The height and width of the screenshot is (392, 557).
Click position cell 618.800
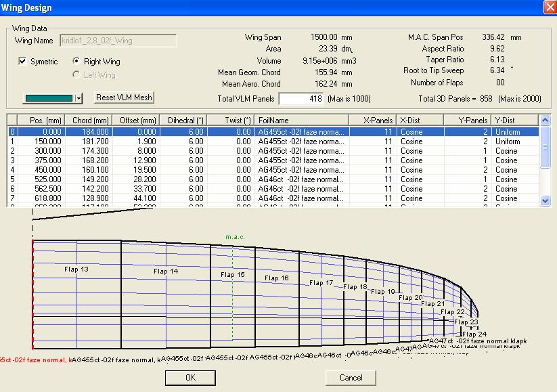[x=41, y=198]
